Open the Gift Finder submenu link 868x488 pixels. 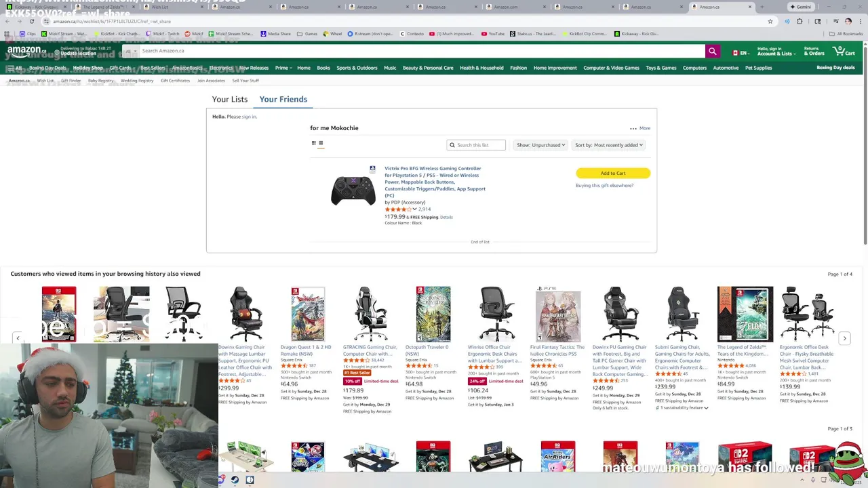71,81
